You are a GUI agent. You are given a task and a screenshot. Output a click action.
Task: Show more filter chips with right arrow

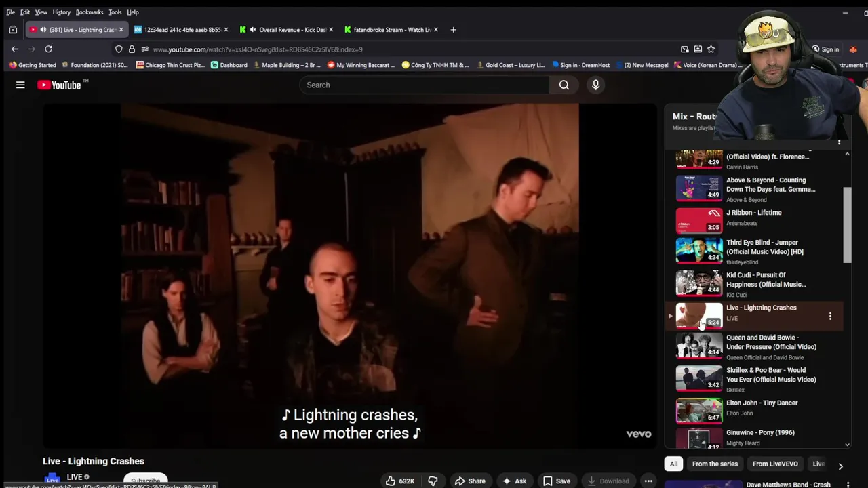pyautogui.click(x=840, y=466)
